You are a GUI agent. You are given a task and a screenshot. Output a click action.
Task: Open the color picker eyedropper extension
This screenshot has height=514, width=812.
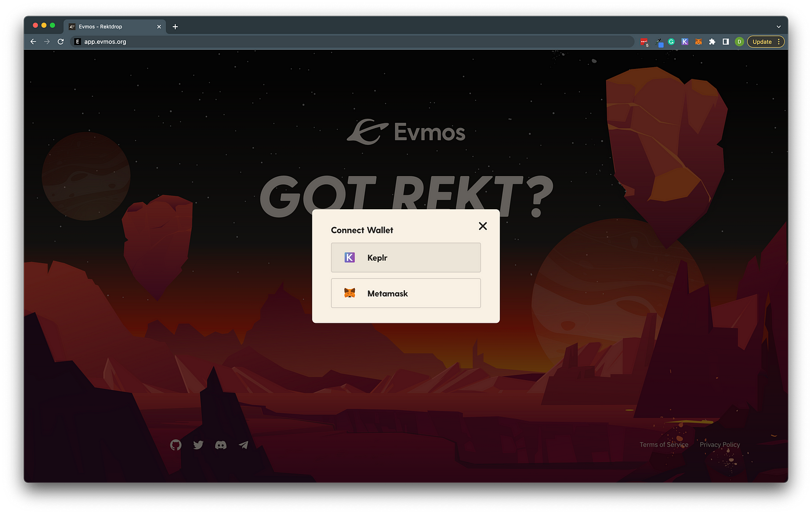coord(659,42)
